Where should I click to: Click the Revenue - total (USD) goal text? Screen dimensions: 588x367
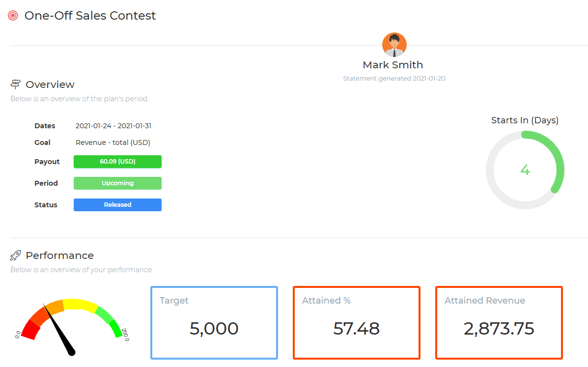[113, 142]
